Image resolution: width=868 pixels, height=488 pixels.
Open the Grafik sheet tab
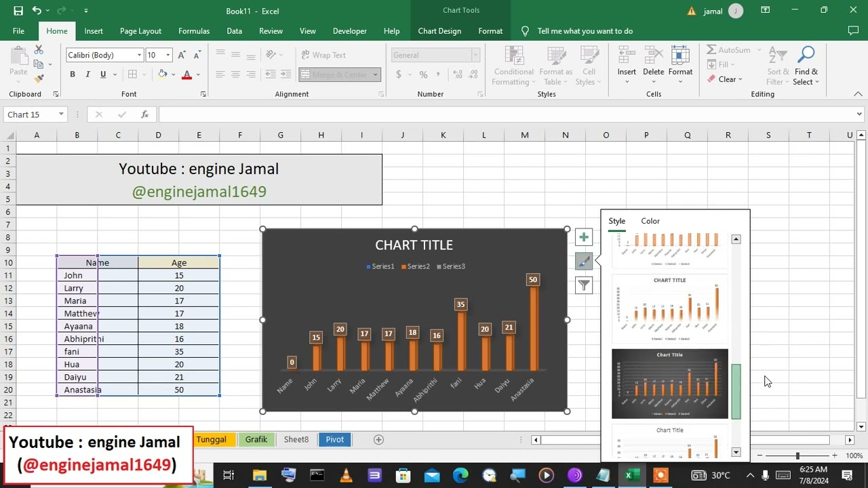[256, 439]
